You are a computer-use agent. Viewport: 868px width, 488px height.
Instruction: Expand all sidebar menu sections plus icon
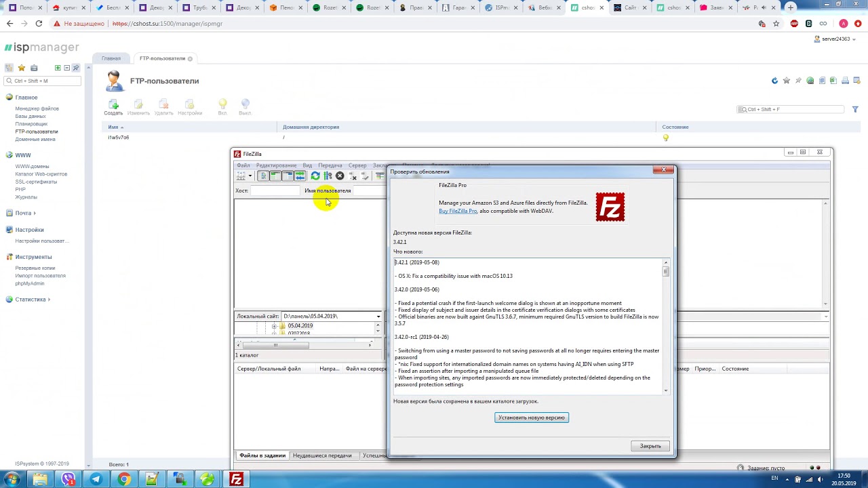(x=58, y=68)
